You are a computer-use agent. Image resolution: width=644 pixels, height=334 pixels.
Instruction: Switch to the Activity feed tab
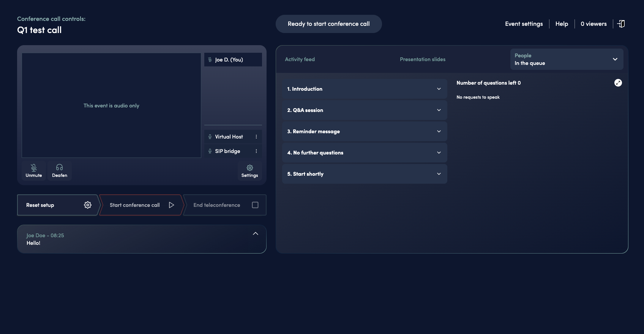click(x=300, y=59)
